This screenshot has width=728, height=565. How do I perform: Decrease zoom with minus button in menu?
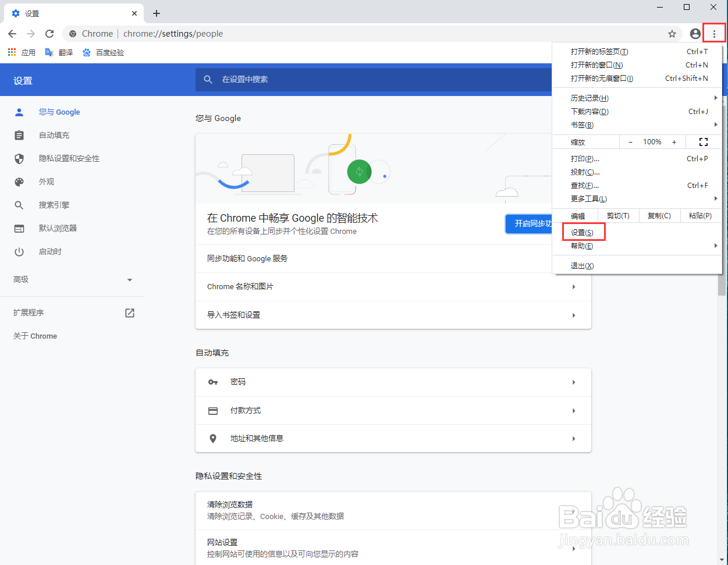click(630, 142)
